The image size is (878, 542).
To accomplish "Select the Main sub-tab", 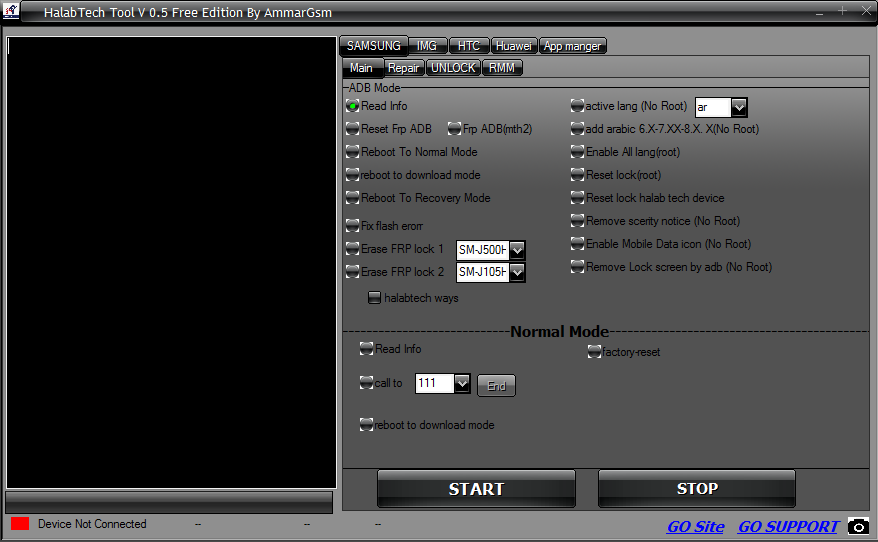I will click(x=362, y=68).
